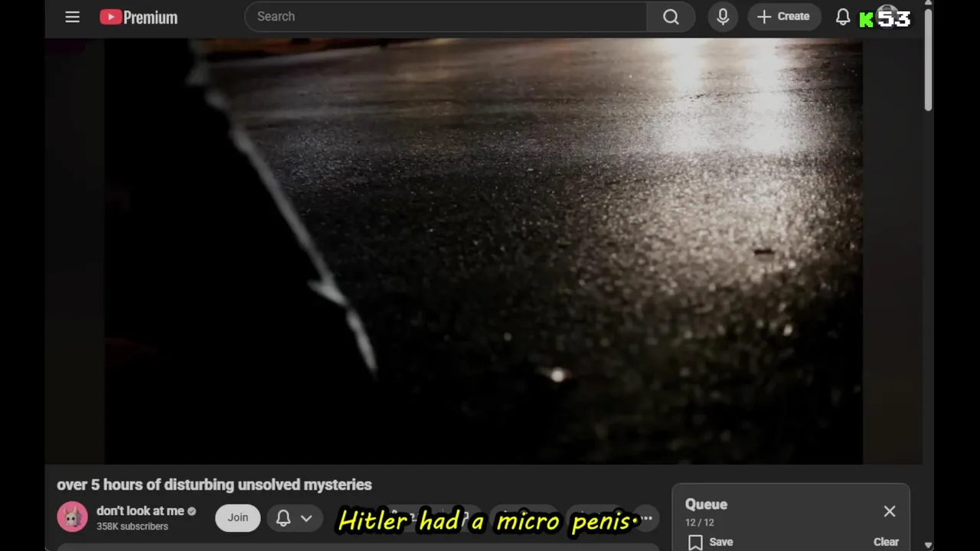Image resolution: width=980 pixels, height=551 pixels.
Task: Click the 358K subscribers text
Action: point(132,527)
